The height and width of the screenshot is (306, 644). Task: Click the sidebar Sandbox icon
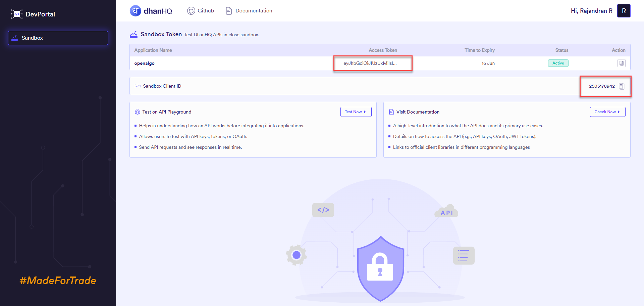click(14, 38)
